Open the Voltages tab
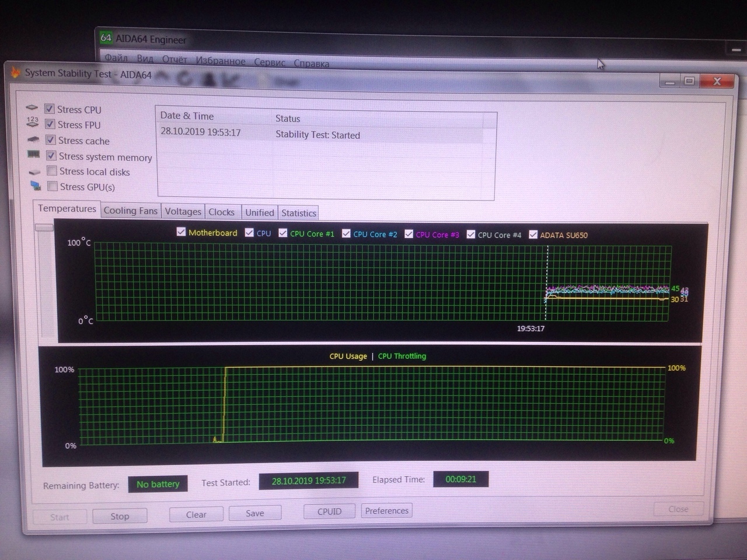747x560 pixels. pos(183,211)
